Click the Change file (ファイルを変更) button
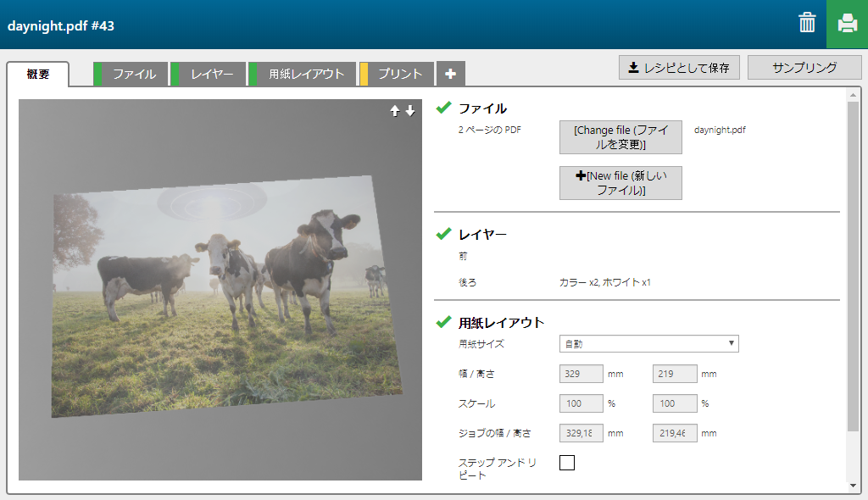 click(620, 137)
